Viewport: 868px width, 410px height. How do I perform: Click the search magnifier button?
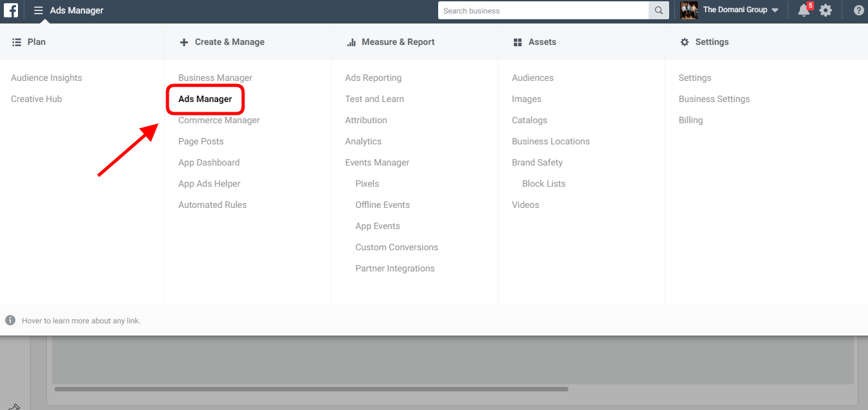(x=658, y=10)
